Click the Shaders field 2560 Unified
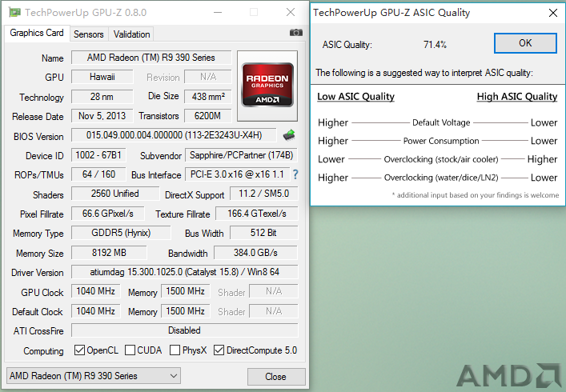Viewport: 566px width, 392px height. (x=115, y=194)
